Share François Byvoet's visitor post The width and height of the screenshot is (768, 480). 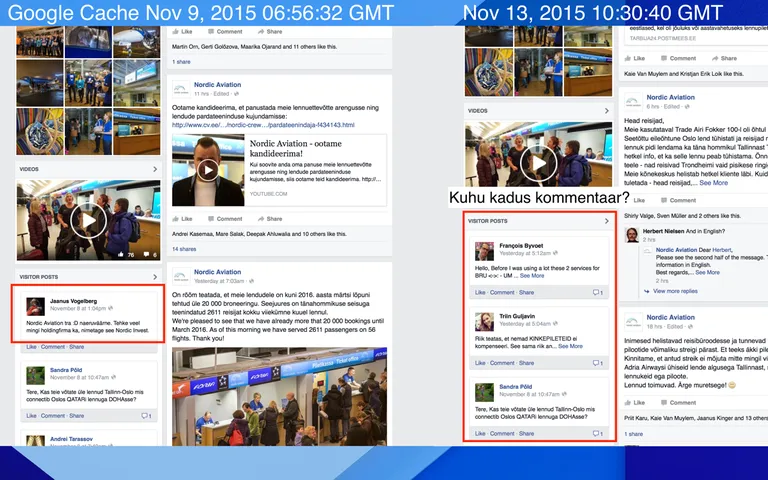(527, 292)
